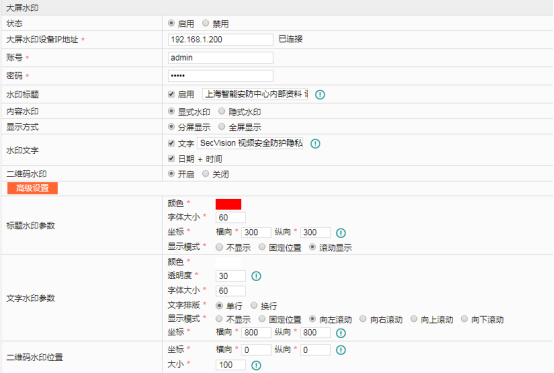Toggle the 文字 watermark checkbox

click(171, 143)
